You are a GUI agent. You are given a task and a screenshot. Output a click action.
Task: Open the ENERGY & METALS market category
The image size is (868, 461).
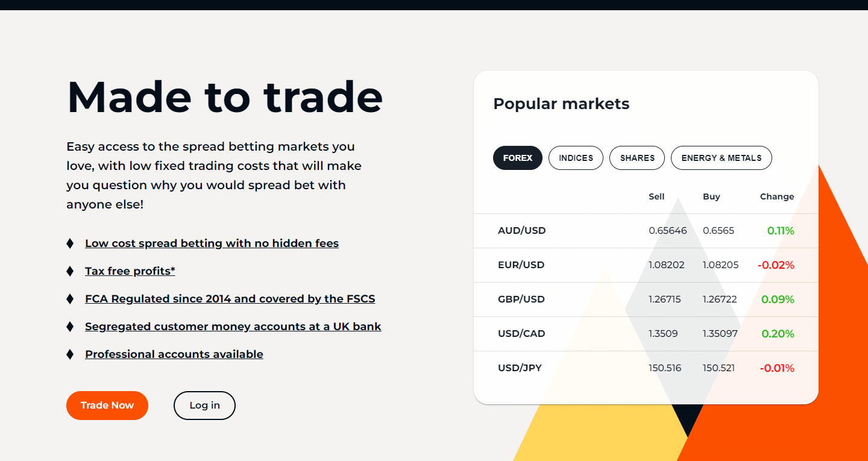[721, 157]
